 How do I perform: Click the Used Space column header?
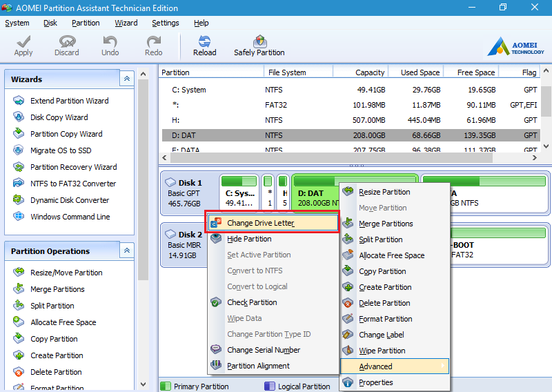click(x=415, y=72)
